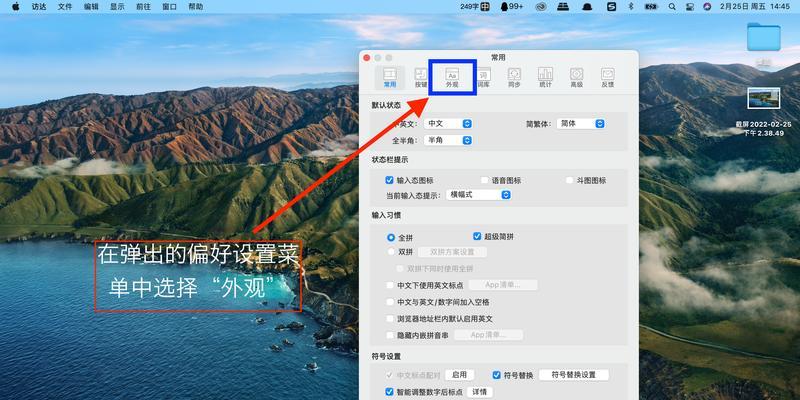Select the 双拼 radio button
Image resolution: width=800 pixels, height=400 pixels.
(391, 252)
